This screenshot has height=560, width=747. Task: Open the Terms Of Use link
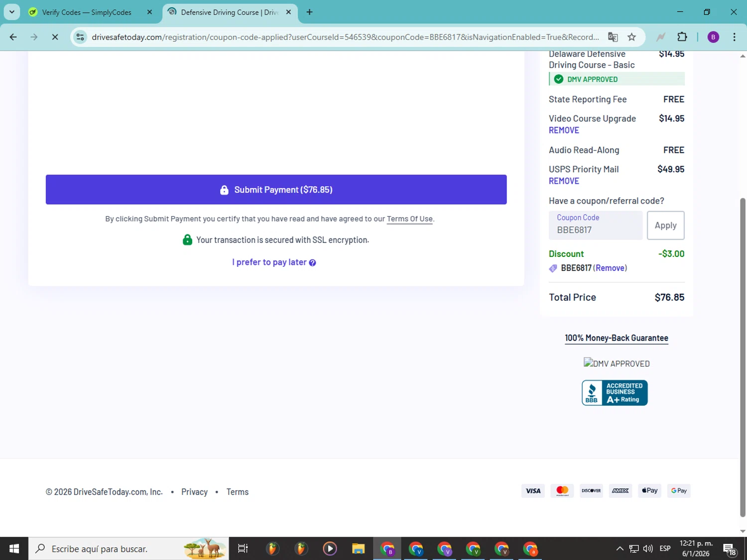410,219
